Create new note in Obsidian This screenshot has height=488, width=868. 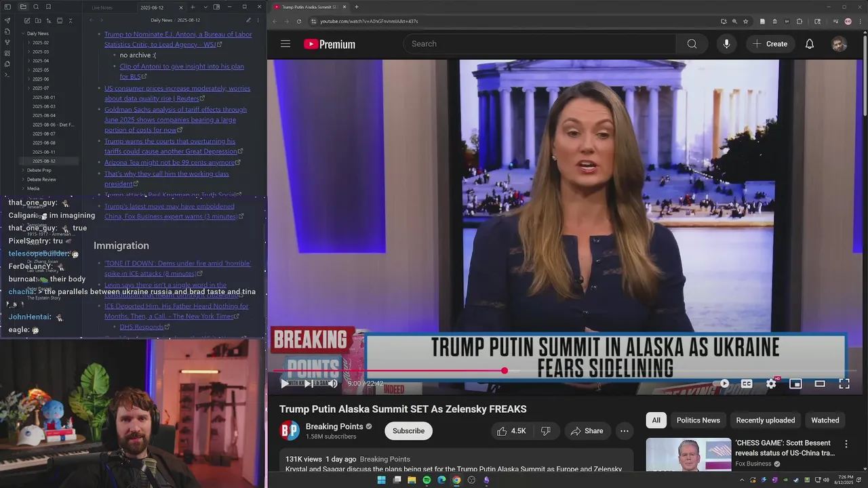(x=26, y=21)
